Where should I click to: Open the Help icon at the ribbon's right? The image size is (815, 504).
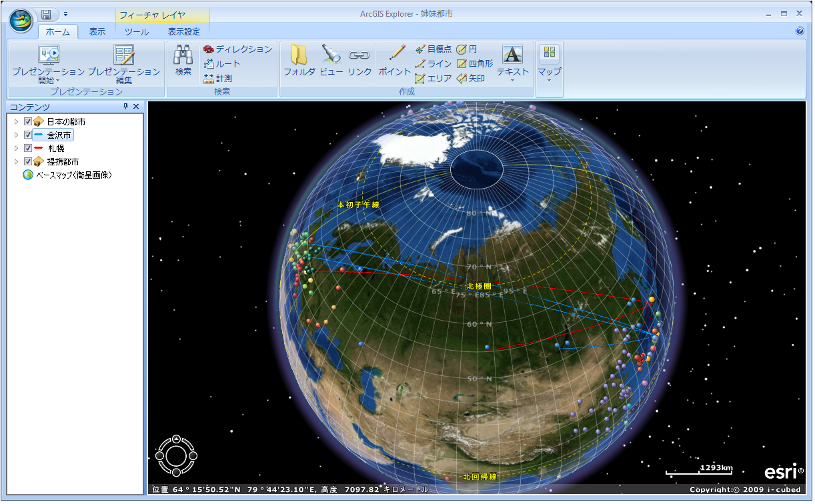coord(800,31)
